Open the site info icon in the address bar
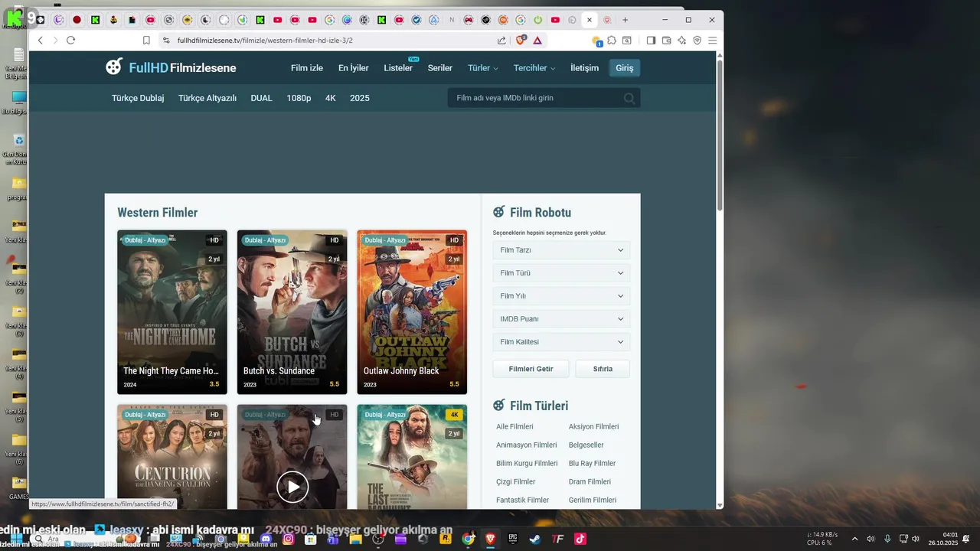This screenshot has height=551, width=980. (165, 41)
